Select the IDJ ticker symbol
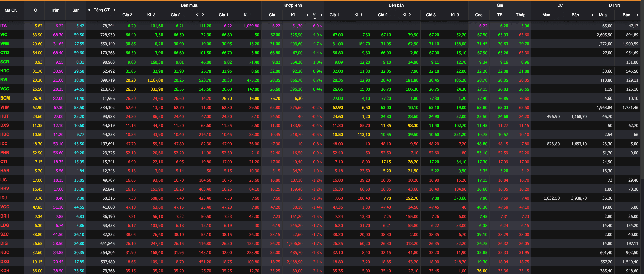 tap(4, 198)
